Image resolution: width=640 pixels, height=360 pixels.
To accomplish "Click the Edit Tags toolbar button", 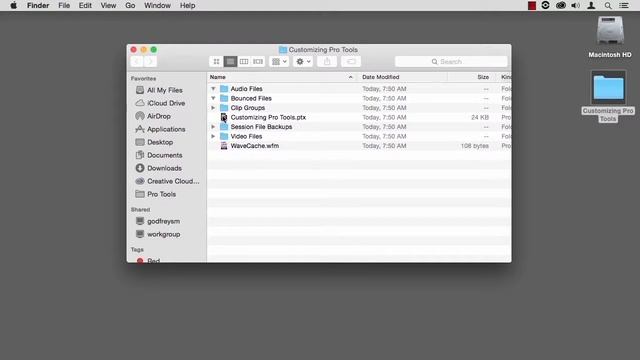I will pos(351,62).
